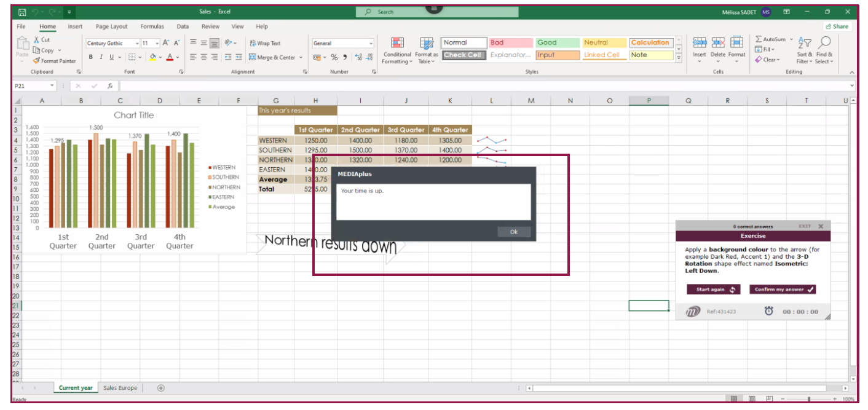Apply the yellow Fill Color bucket

[x=152, y=57]
